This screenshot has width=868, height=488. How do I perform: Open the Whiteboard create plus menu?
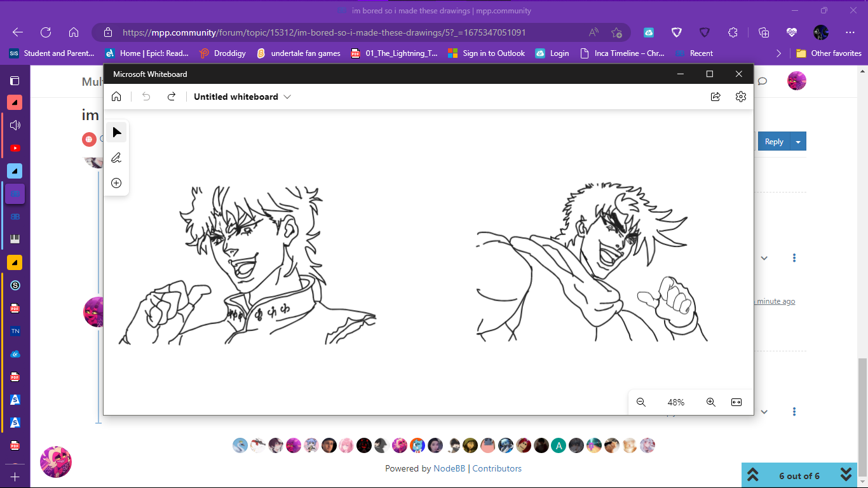click(x=116, y=183)
